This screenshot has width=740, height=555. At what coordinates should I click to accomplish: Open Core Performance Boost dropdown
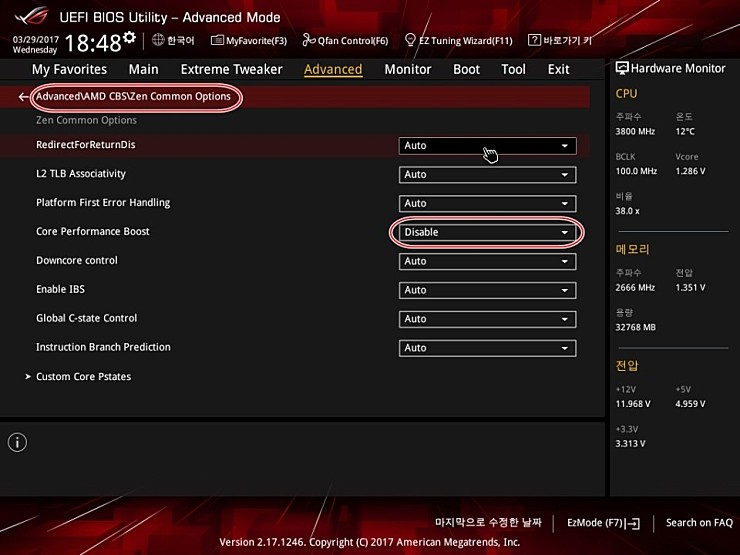tap(488, 232)
